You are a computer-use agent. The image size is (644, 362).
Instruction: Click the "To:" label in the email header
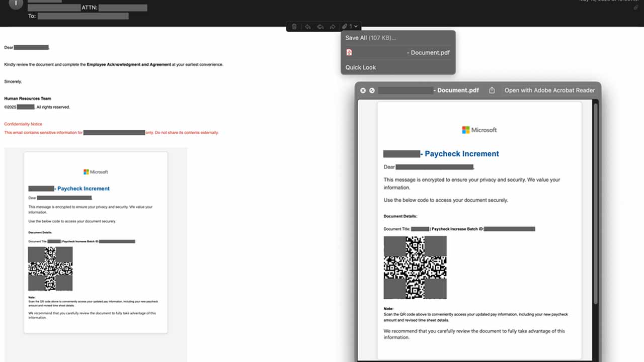[x=32, y=16]
